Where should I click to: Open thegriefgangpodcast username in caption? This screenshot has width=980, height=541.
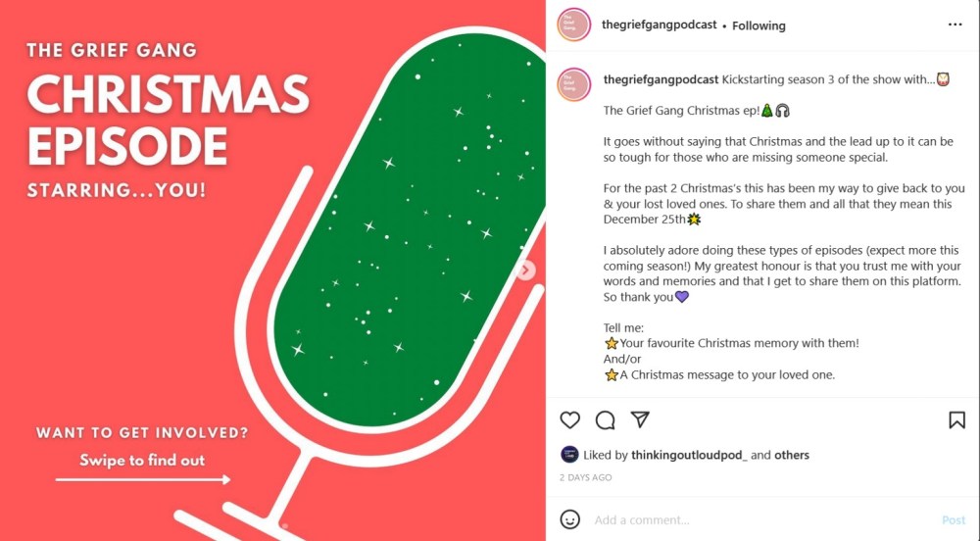[661, 79]
